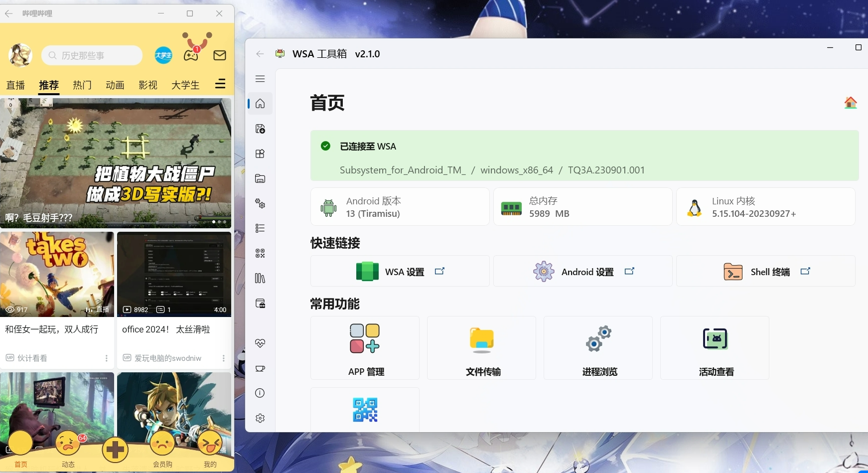Image resolution: width=868 pixels, height=473 pixels.
Task: Switch to the 直播 tab
Action: [x=15, y=85]
